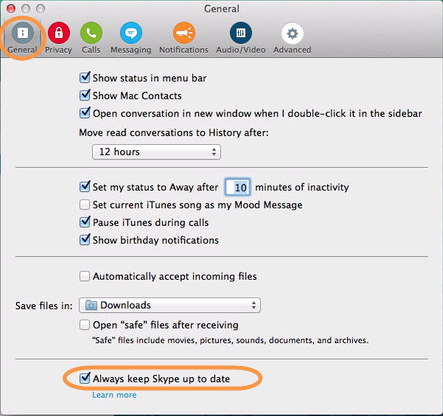
Task: Click the inactivity minutes field
Action: pos(238,187)
